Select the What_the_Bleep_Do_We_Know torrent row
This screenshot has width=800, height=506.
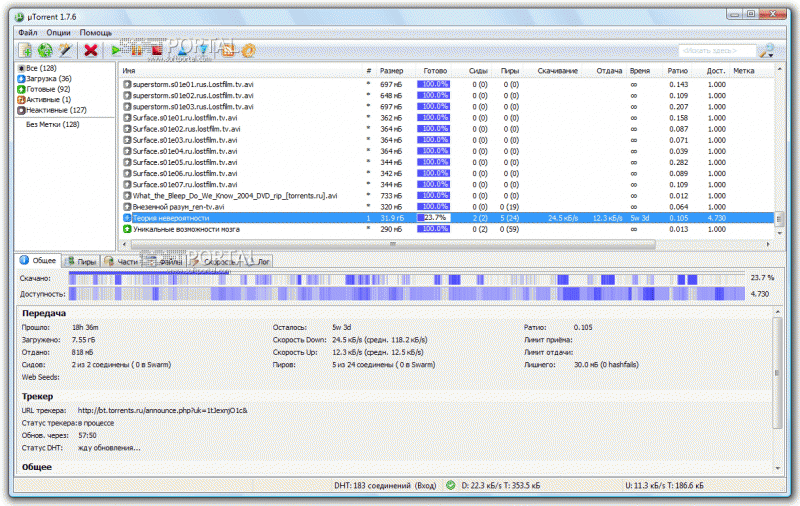pyautogui.click(x=447, y=196)
